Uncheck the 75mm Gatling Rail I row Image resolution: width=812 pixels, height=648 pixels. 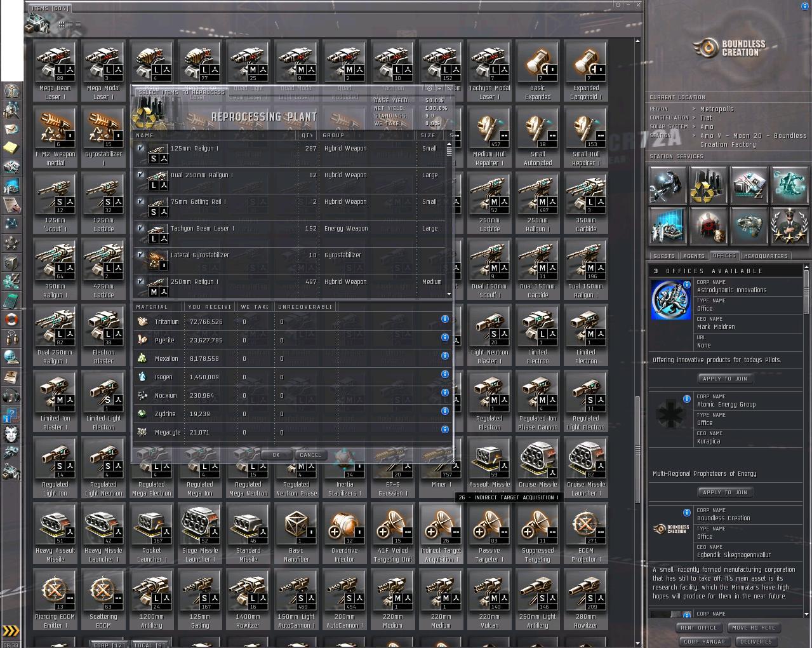point(140,201)
